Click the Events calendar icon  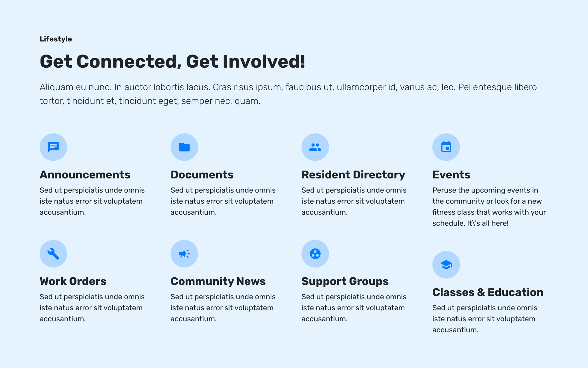point(446,147)
